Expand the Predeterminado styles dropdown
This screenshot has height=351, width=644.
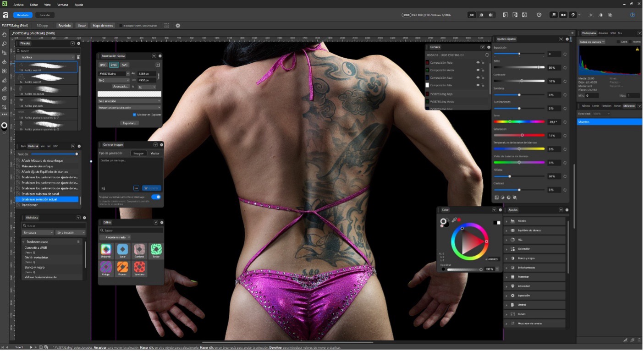115,237
